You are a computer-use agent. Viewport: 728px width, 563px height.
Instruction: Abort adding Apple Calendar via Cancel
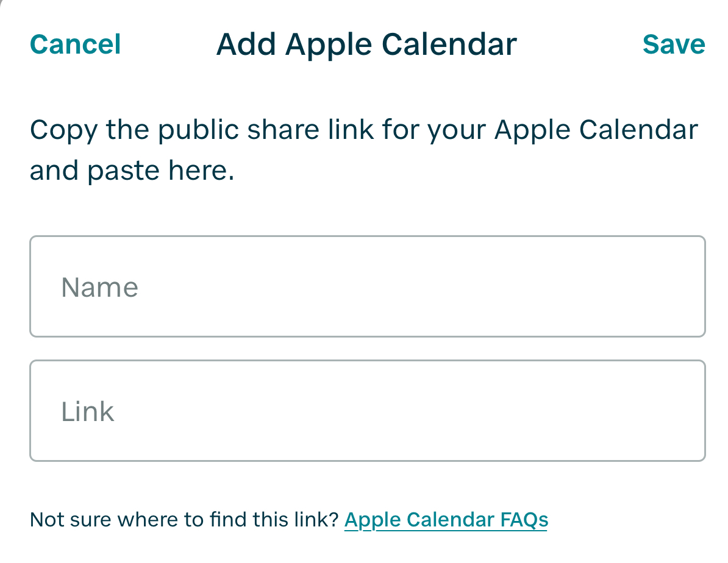click(75, 44)
